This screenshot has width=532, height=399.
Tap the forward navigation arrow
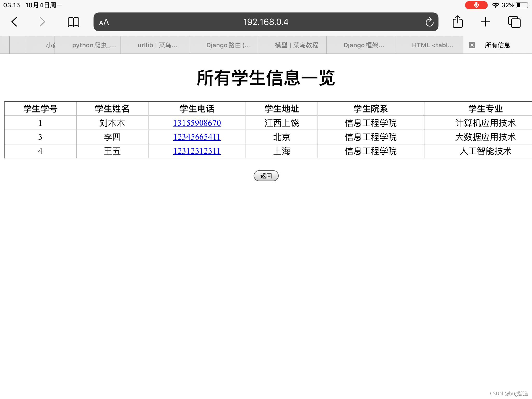pos(42,22)
